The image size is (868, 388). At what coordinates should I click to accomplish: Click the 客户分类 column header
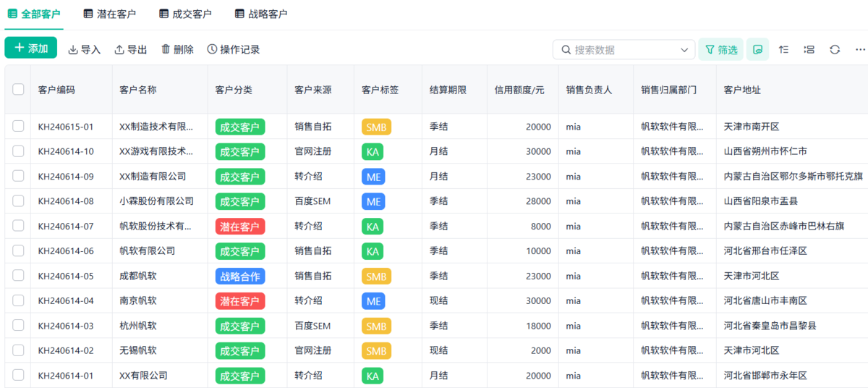(x=234, y=90)
